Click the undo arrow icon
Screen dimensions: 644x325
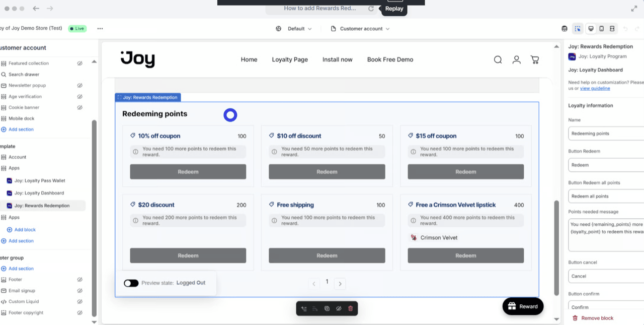point(625,29)
